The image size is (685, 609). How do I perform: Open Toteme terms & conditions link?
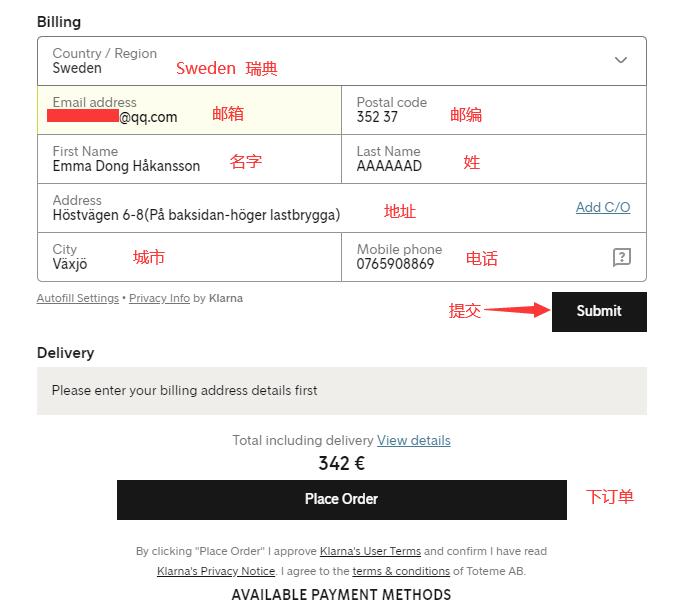click(x=401, y=571)
